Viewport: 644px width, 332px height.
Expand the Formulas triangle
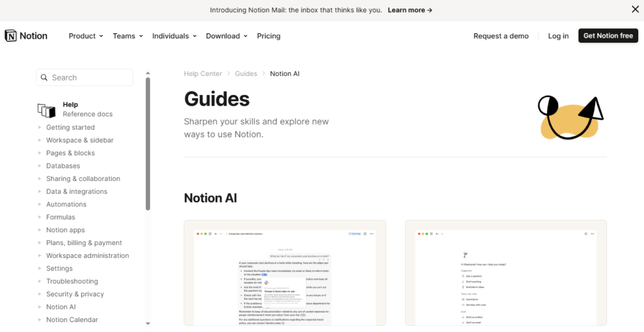(40, 217)
